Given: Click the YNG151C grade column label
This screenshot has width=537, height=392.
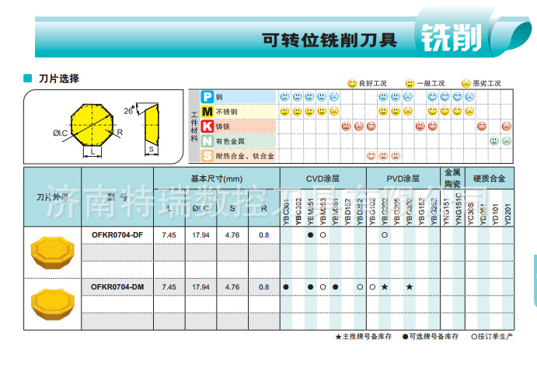Looking at the screenshot, I should pos(459,210).
